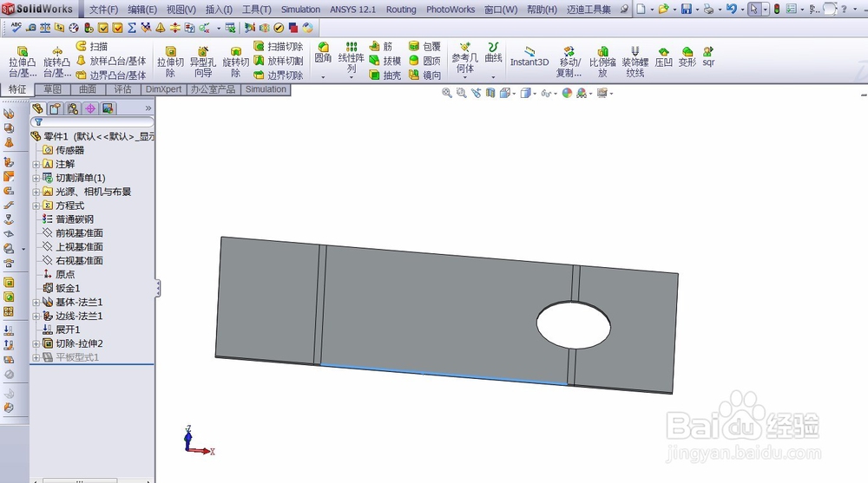
Task: Expand the 方程式 tree node
Action: pyautogui.click(x=36, y=206)
